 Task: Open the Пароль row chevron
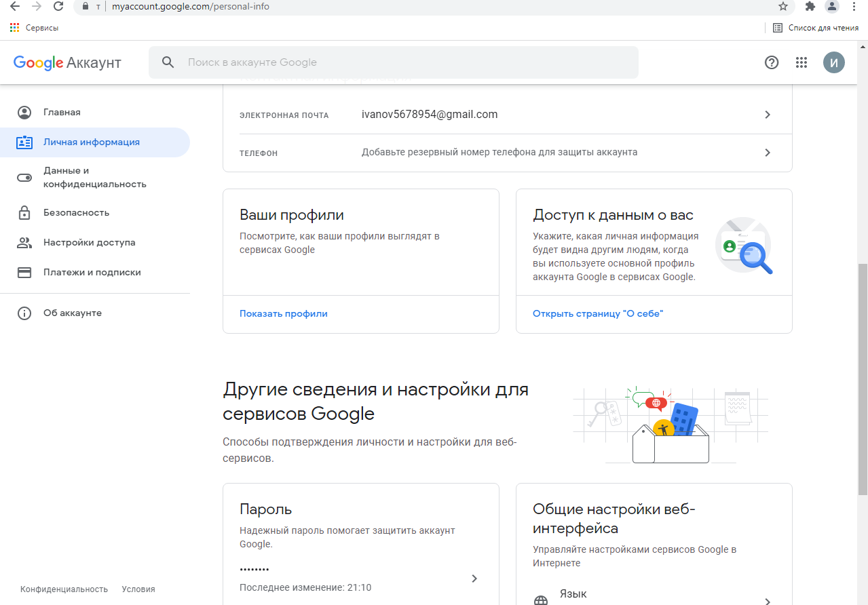[474, 579]
